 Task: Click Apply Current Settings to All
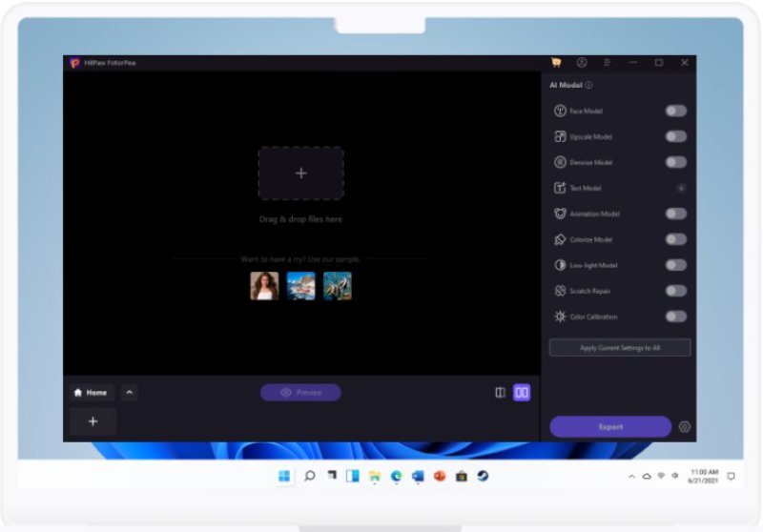620,348
